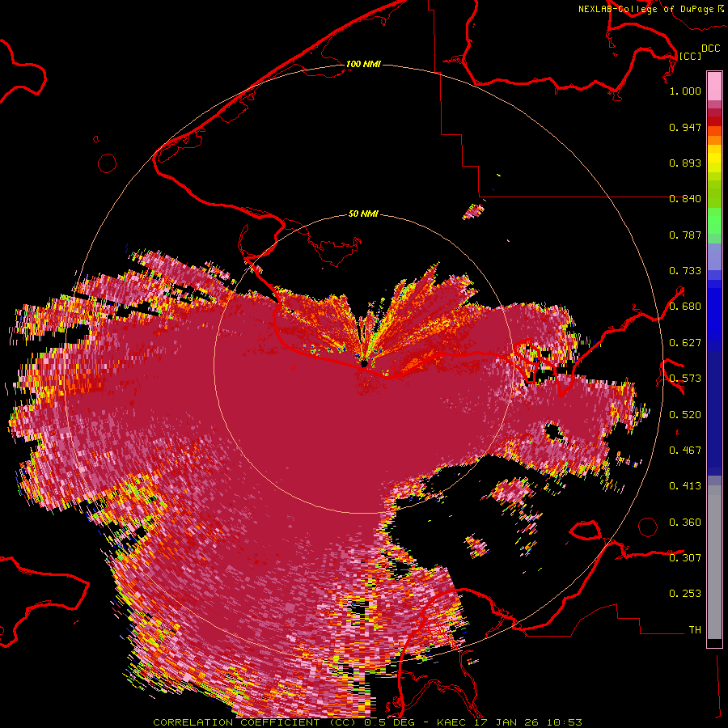728x728 pixels.
Task: Click the 0.253 scale value
Action: tap(685, 594)
